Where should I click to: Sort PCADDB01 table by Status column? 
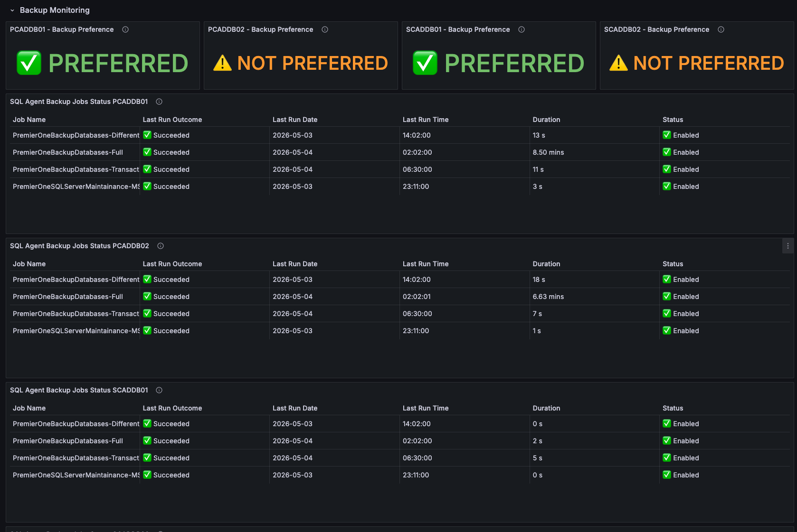(673, 120)
